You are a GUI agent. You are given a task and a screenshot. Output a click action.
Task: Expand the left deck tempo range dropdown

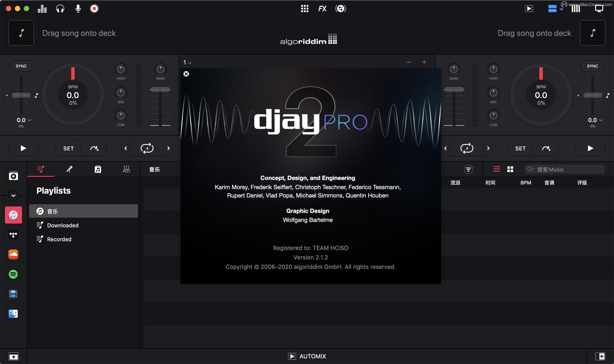point(29,120)
